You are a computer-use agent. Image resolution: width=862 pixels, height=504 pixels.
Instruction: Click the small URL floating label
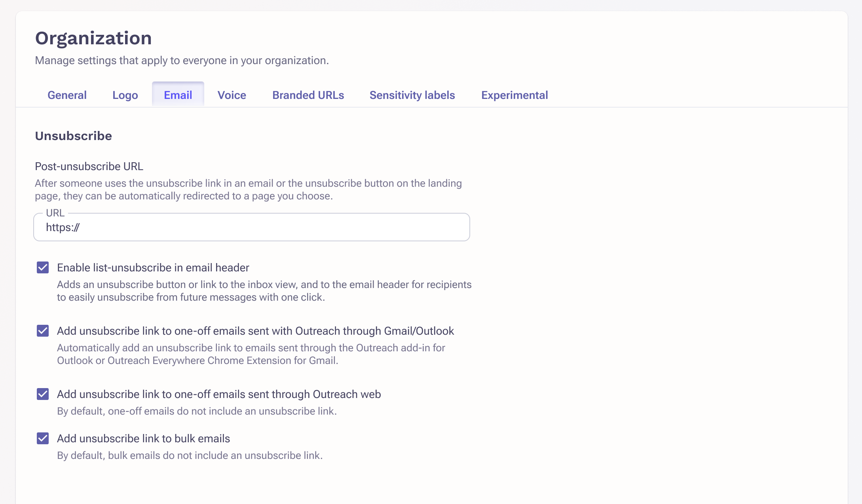click(55, 213)
